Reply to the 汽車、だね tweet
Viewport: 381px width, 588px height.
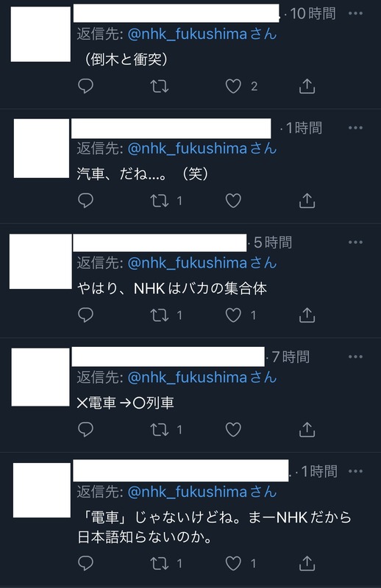pyautogui.click(x=85, y=200)
